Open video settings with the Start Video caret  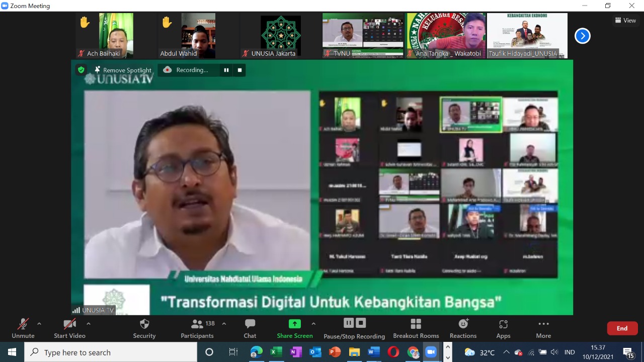coord(88,324)
